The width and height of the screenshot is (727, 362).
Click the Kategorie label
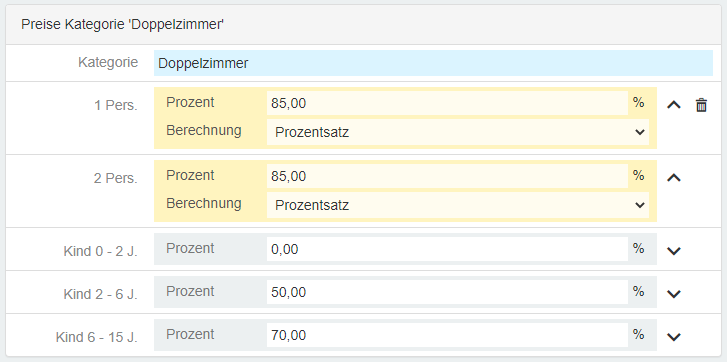point(108,62)
